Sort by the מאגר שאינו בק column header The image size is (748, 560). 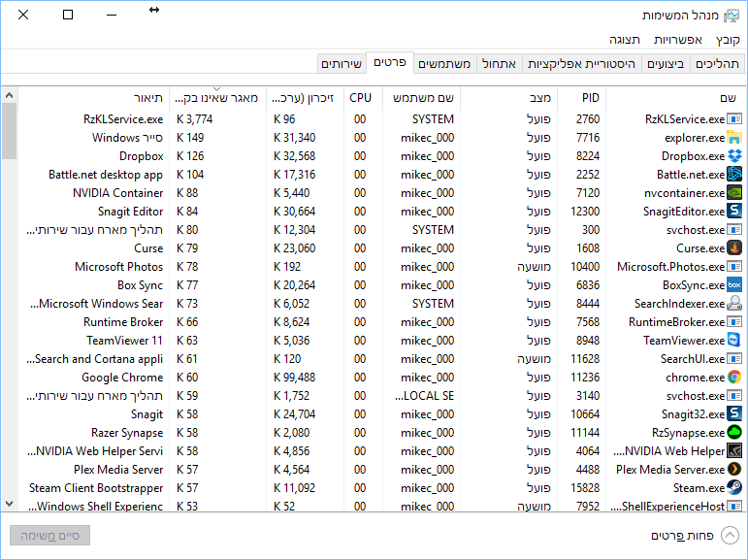pyautogui.click(x=217, y=98)
